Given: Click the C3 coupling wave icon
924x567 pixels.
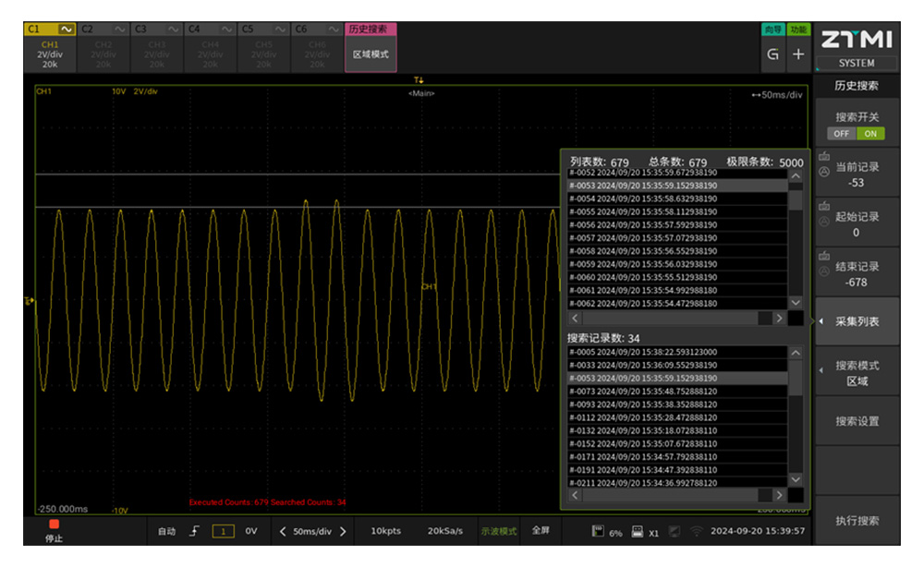Looking at the screenshot, I should (x=174, y=29).
